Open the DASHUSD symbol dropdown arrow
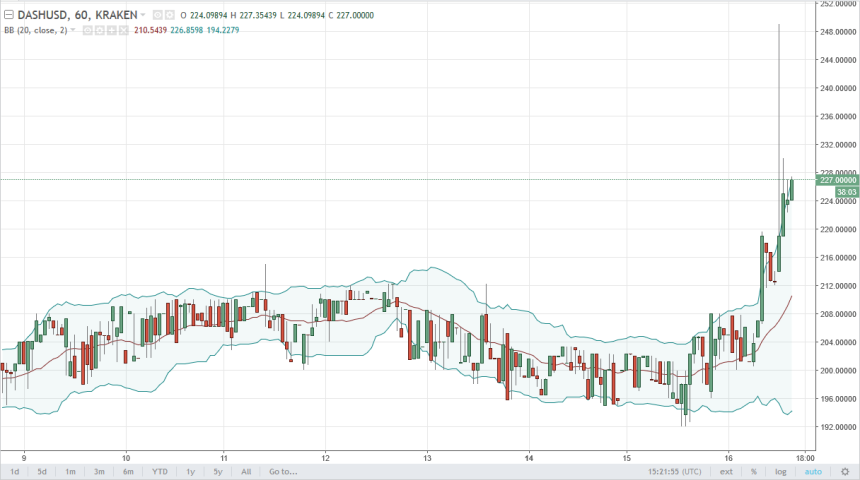Image resolution: width=860 pixels, height=480 pixels. click(x=143, y=16)
